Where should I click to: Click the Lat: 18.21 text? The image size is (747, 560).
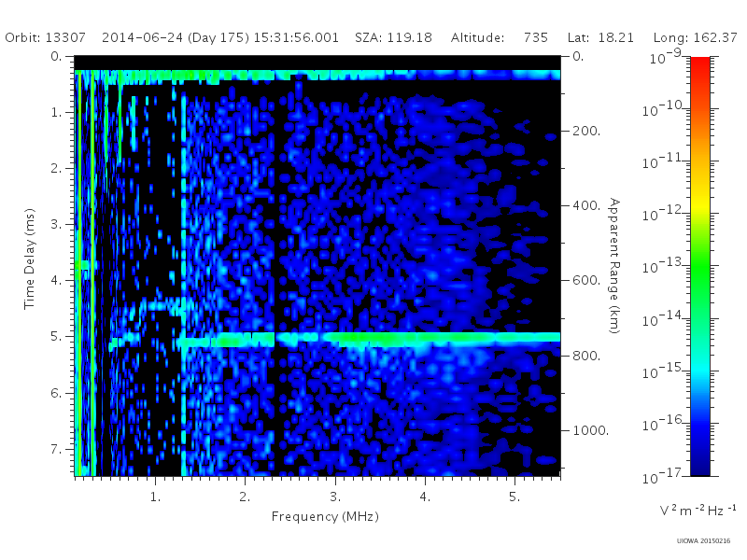tap(600, 37)
